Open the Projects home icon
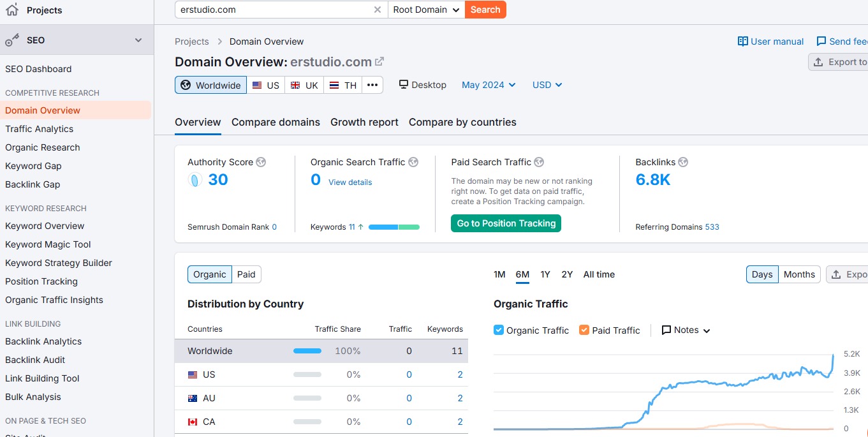Viewport: 868px width, 437px height. pyautogui.click(x=12, y=10)
